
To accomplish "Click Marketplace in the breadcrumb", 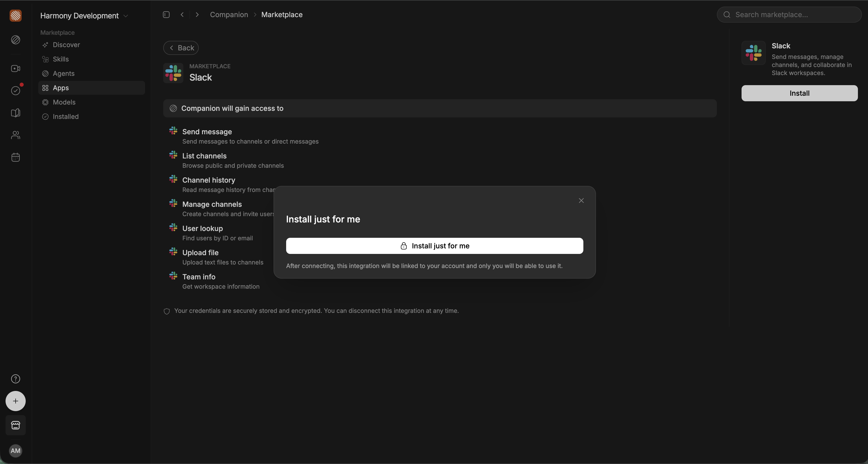I will click(x=282, y=15).
